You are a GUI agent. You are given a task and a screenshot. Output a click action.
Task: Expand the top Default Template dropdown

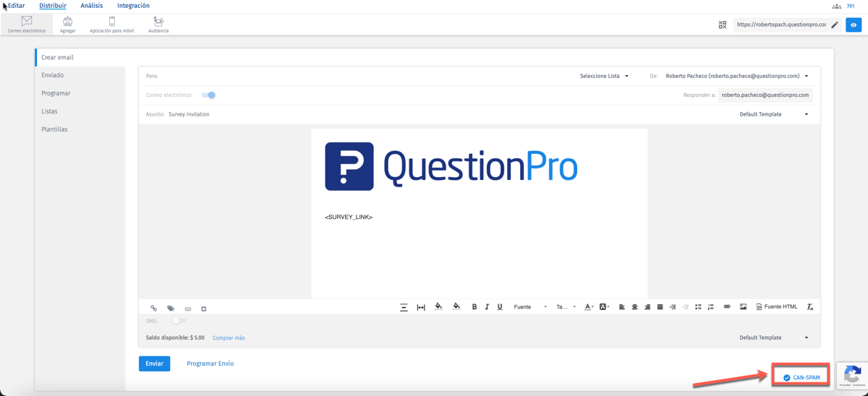(774, 114)
